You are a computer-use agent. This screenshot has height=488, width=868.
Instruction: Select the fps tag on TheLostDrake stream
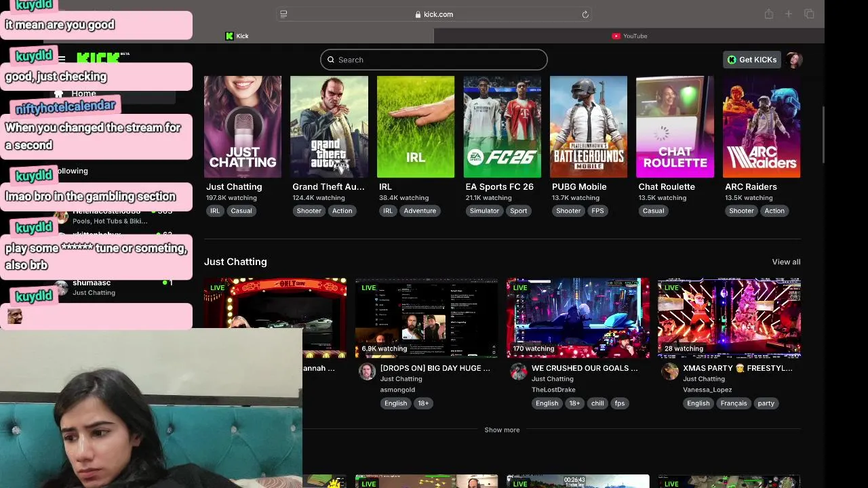coord(620,403)
